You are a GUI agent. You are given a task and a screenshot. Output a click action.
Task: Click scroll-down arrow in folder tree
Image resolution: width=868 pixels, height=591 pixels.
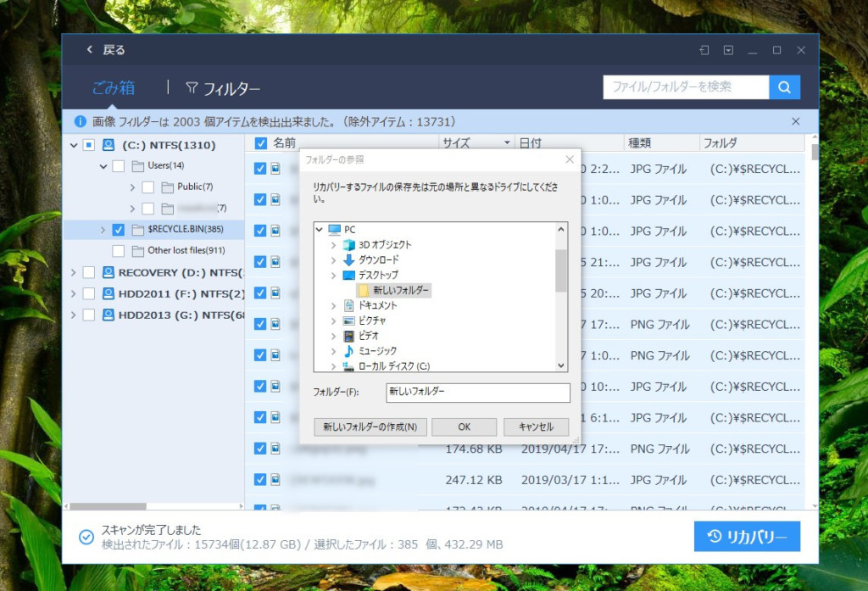[x=561, y=365]
